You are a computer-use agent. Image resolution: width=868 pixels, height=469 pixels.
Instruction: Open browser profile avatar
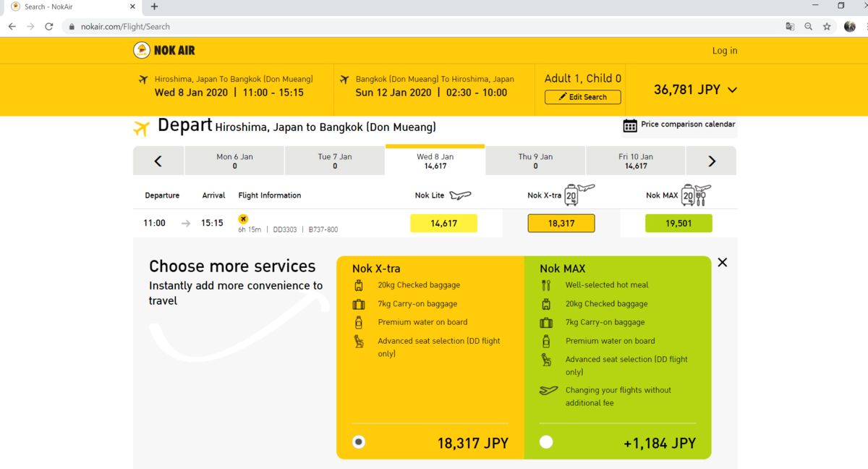(x=850, y=26)
